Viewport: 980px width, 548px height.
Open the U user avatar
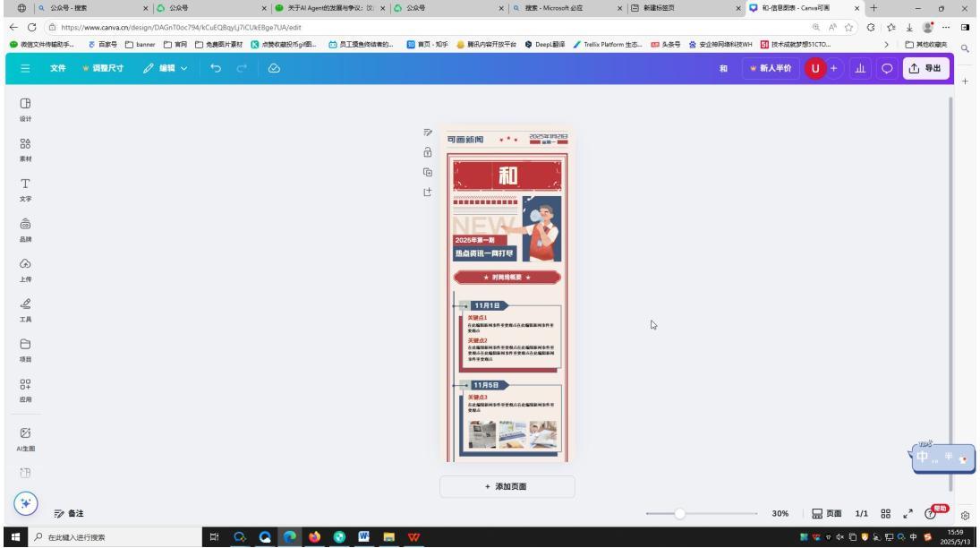point(815,68)
